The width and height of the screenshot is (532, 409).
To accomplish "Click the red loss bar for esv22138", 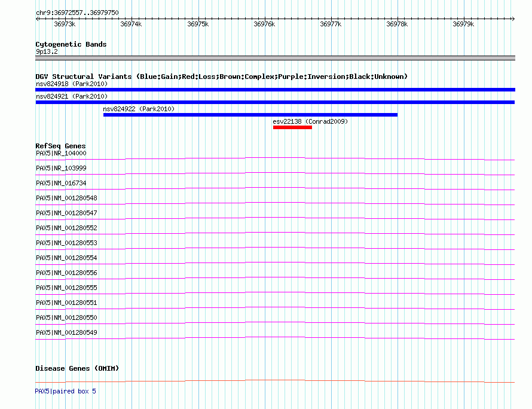I will point(292,127).
